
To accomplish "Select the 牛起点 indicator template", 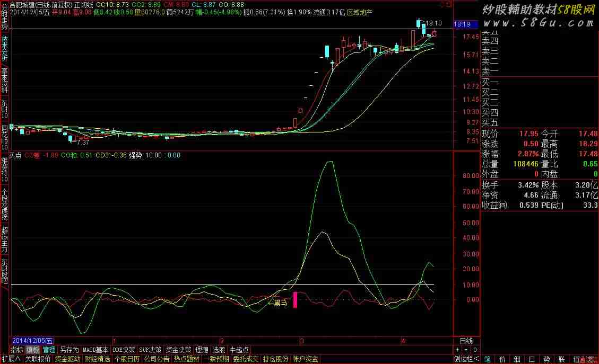I will tap(239, 350).
